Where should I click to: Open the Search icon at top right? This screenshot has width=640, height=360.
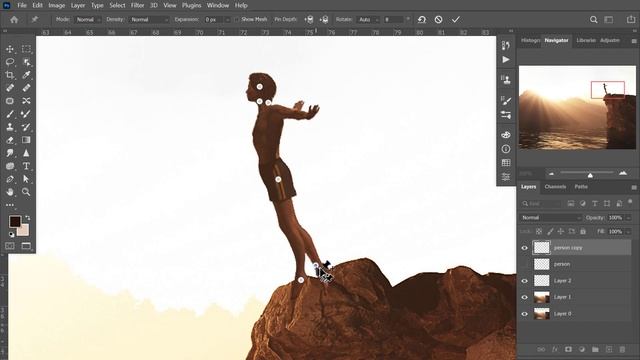(x=593, y=20)
